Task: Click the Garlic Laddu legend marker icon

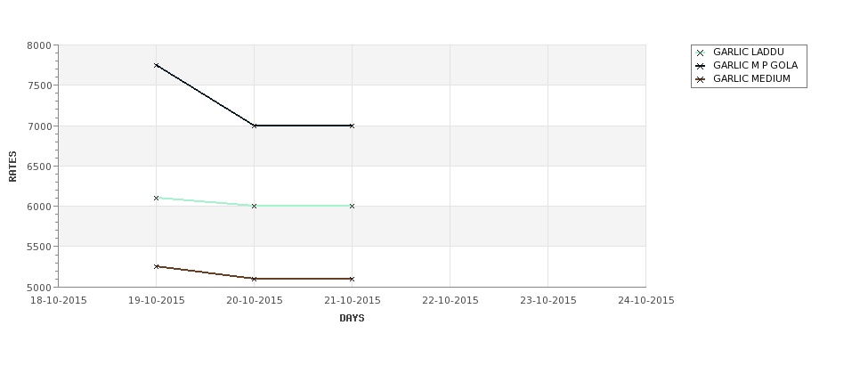Action: tap(700, 53)
